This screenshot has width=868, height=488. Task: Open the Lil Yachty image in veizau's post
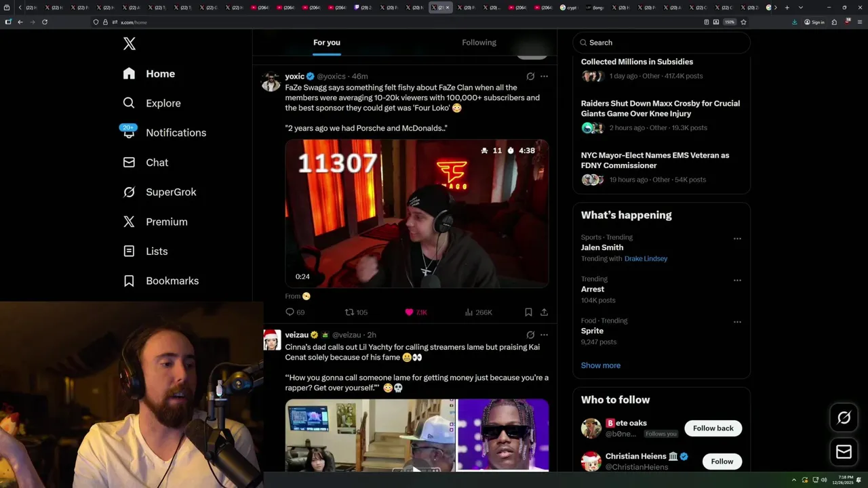click(503, 434)
